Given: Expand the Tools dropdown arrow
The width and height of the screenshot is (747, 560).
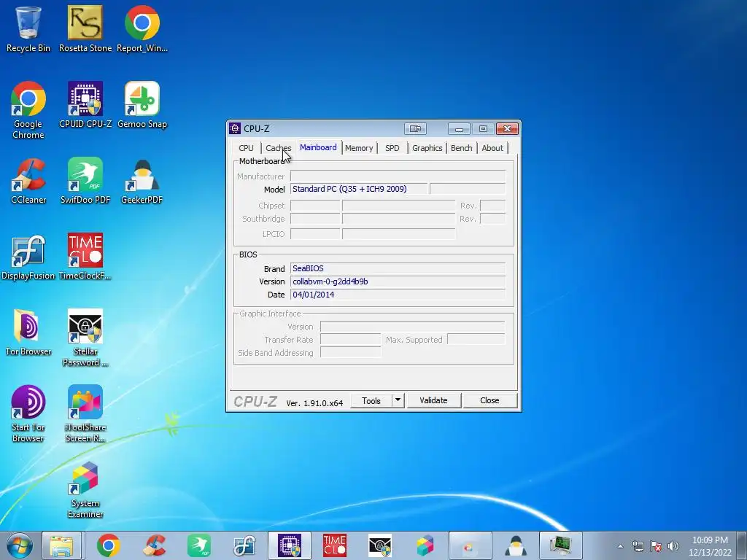Looking at the screenshot, I should click(x=398, y=400).
